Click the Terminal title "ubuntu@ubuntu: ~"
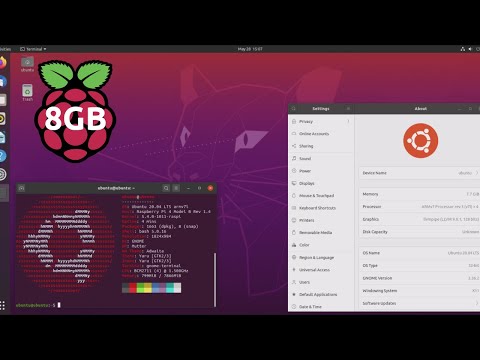The height and width of the screenshot is (360, 480). (116, 188)
